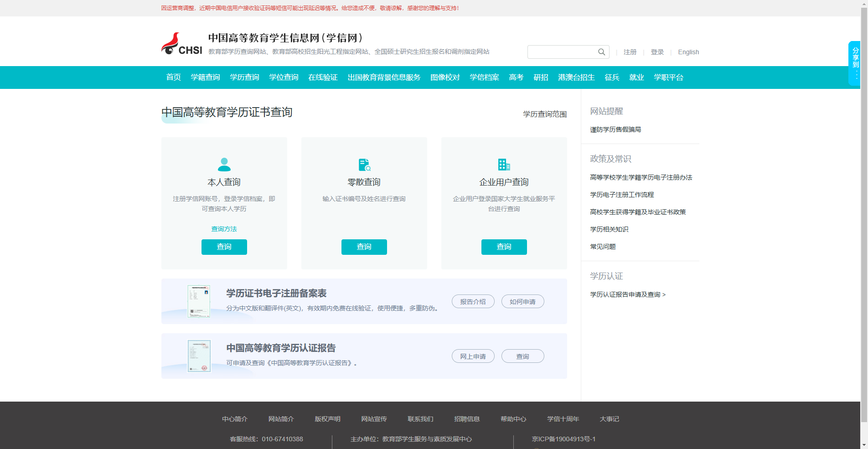Click the 零散查询 document-search icon
The image size is (868, 449).
tap(364, 165)
